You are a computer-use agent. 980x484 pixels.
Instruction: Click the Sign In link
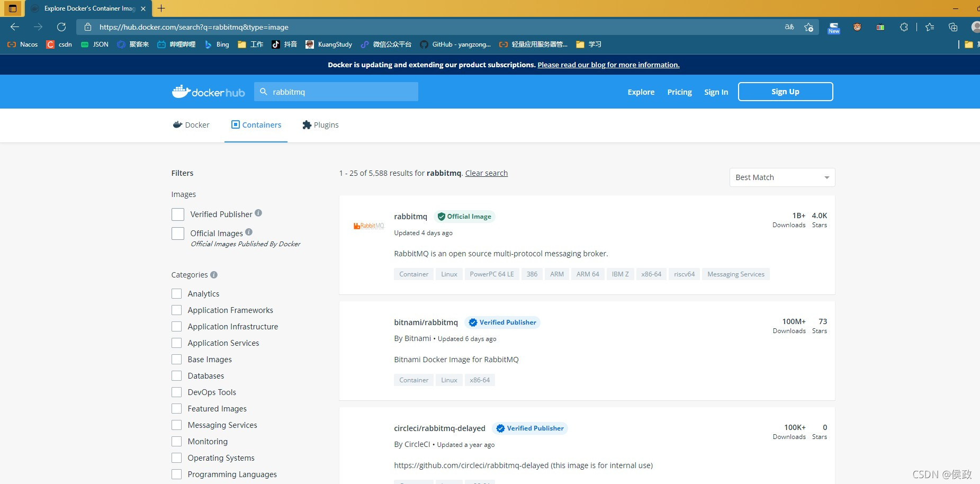716,92
